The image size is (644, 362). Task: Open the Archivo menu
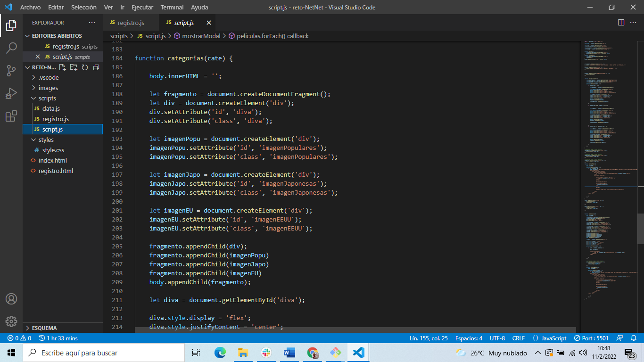click(30, 8)
